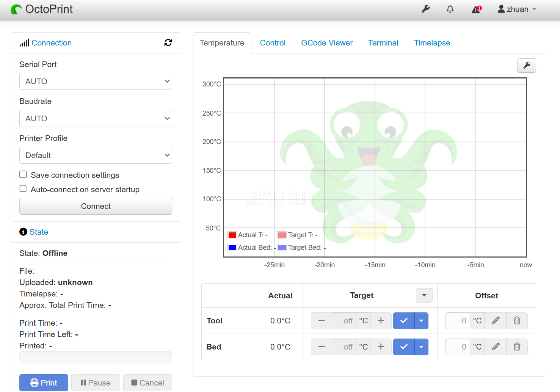Increase Tool target temperature
This screenshot has width=560, height=392.
click(x=381, y=321)
